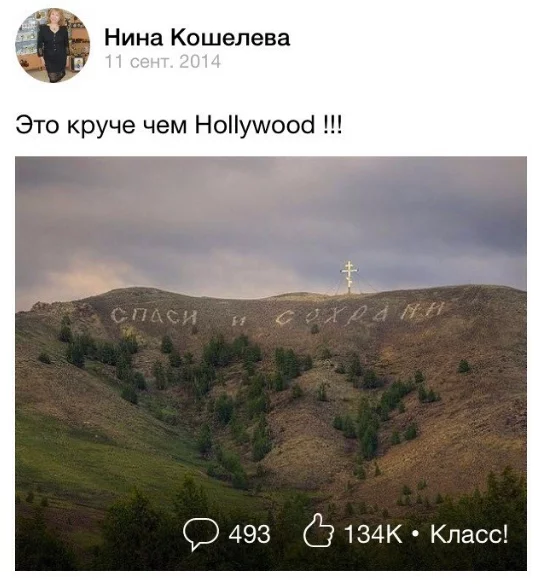540x587 pixels.
Task: Click the single letter И between the words
Action: pyautogui.click(x=237, y=321)
